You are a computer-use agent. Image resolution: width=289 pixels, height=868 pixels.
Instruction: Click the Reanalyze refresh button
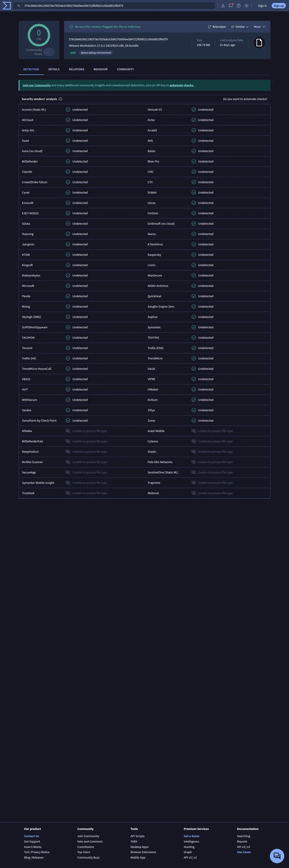point(217,27)
